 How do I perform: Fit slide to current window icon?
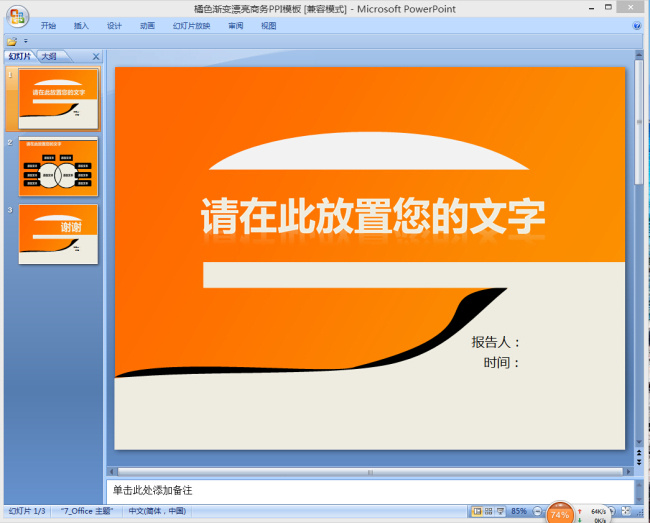pos(626,511)
